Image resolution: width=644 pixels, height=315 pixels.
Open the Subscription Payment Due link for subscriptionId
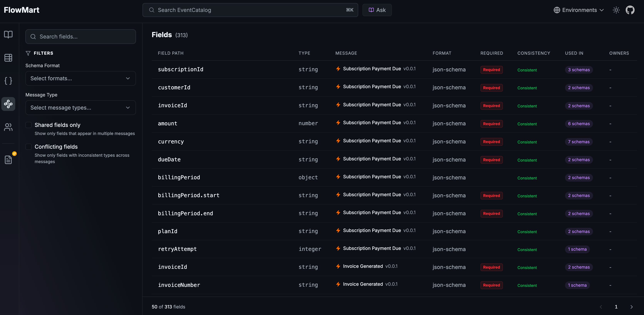(372, 69)
